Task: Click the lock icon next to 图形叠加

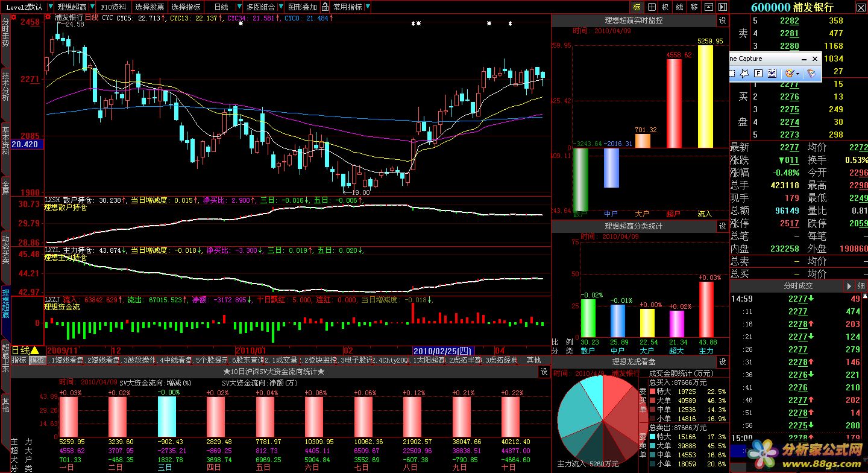Action: pos(325,7)
